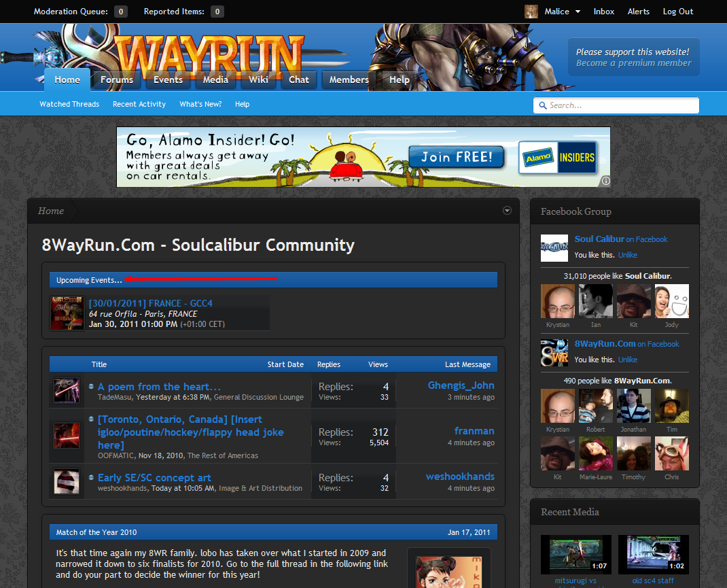Image resolution: width=727 pixels, height=588 pixels.
Task: Go to the Events tab
Action: coord(168,80)
